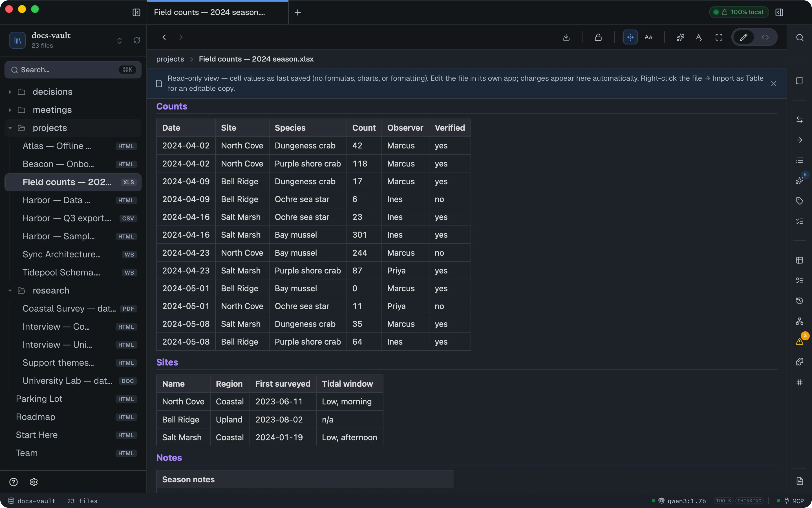Go back with the left arrow
Image resolution: width=812 pixels, height=508 pixels.
tap(164, 37)
